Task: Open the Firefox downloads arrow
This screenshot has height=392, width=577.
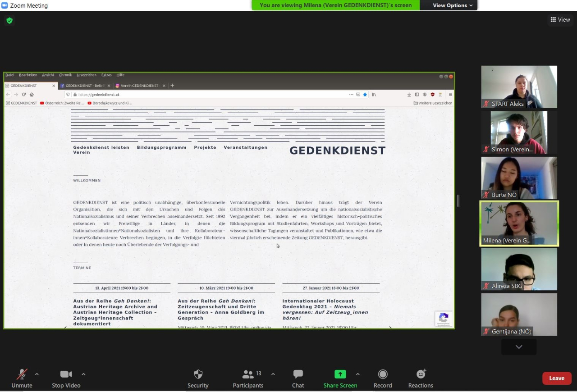Action: (409, 95)
